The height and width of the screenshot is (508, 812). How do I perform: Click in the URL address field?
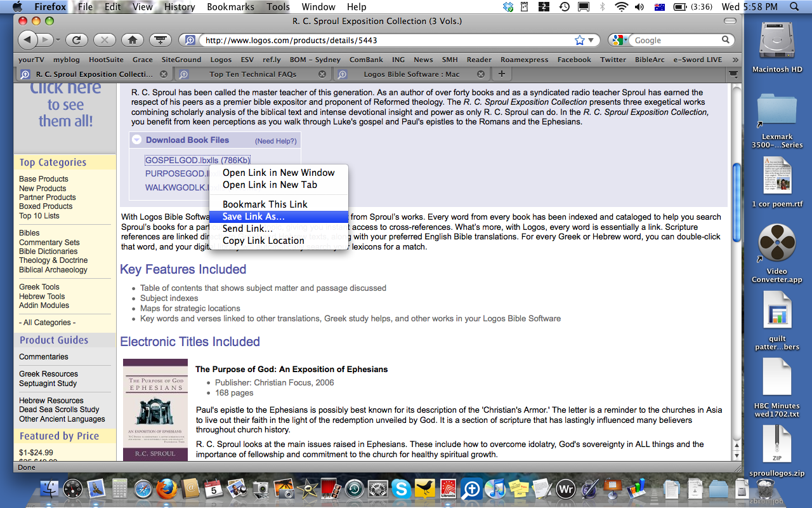tap(387, 40)
